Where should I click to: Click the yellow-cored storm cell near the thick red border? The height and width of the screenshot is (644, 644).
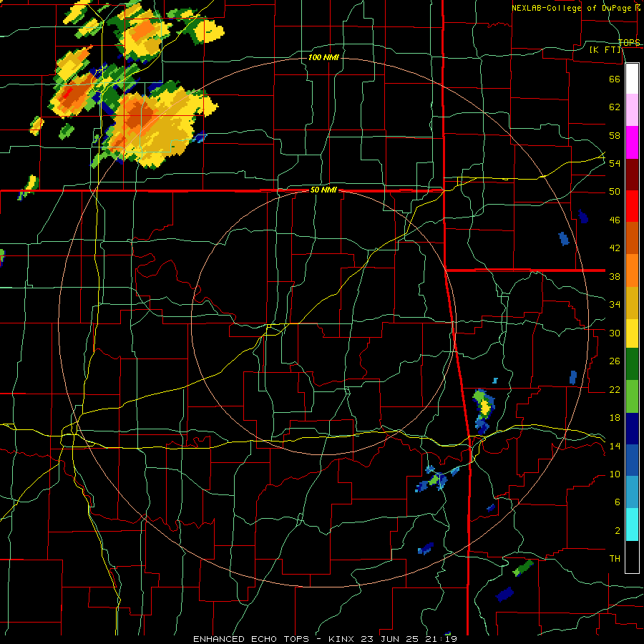click(x=483, y=411)
